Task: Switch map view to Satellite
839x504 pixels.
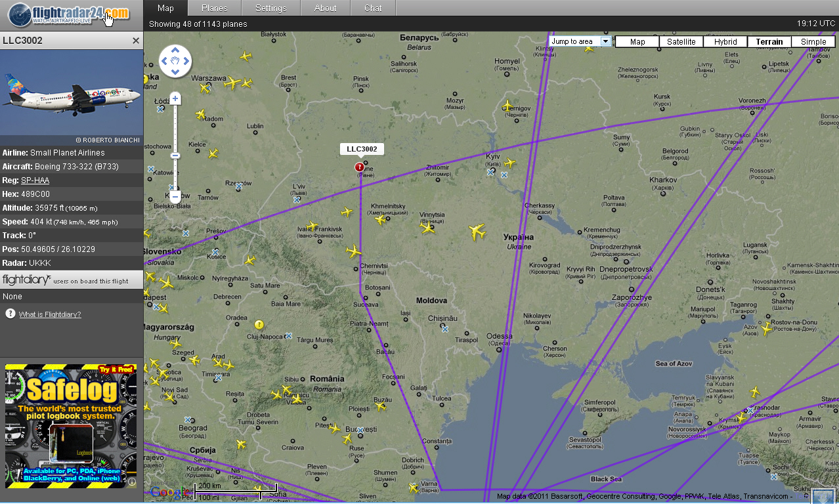Action: click(x=681, y=41)
